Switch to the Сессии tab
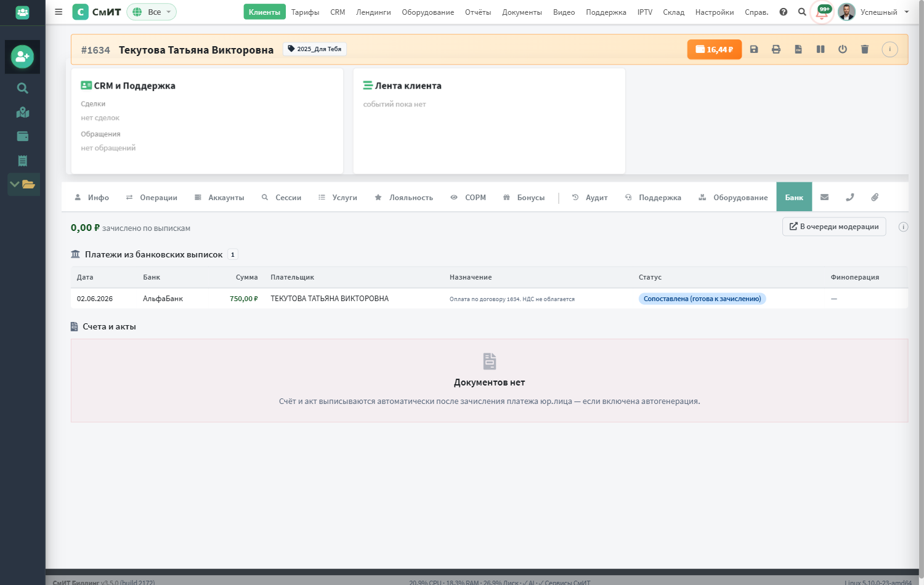 point(282,197)
